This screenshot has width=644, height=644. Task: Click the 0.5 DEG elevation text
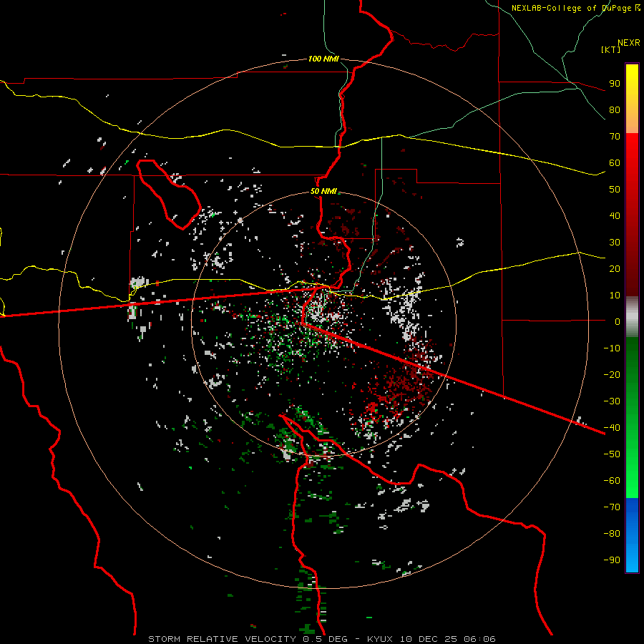(x=326, y=639)
